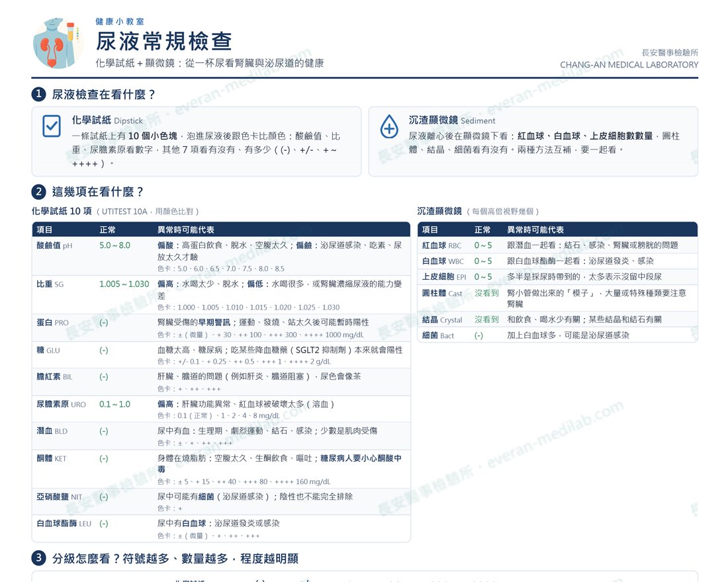Click the RBC normal value 0～5
This screenshot has width=728, height=582.
pos(483,245)
